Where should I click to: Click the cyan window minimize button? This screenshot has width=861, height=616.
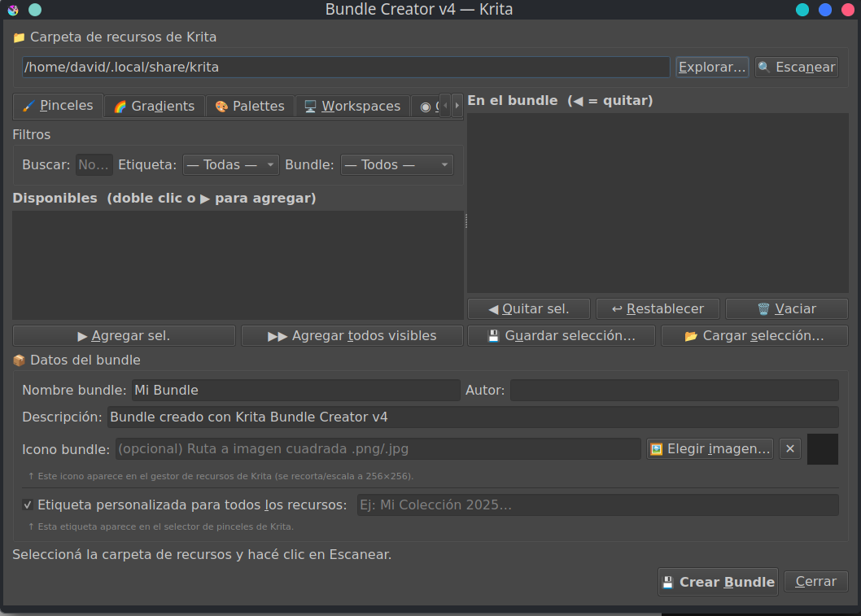pos(802,10)
